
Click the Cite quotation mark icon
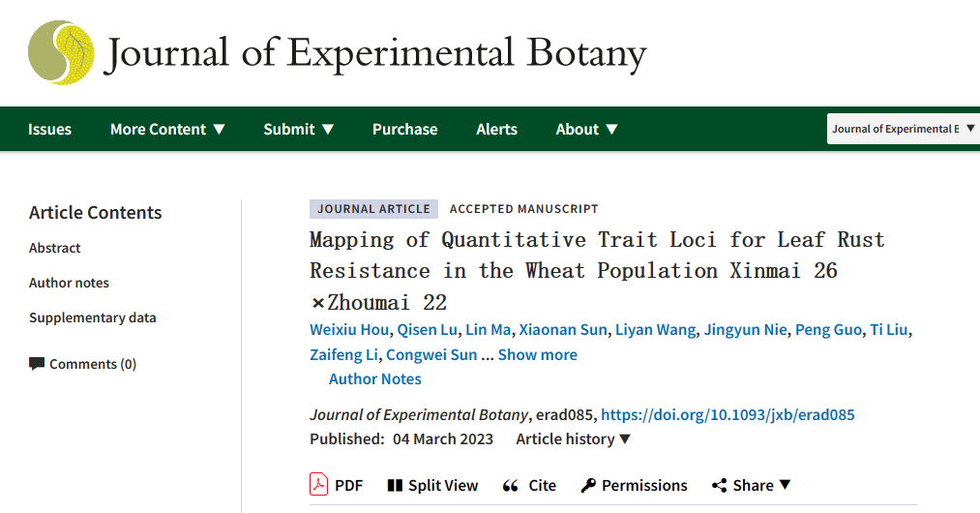(511, 485)
